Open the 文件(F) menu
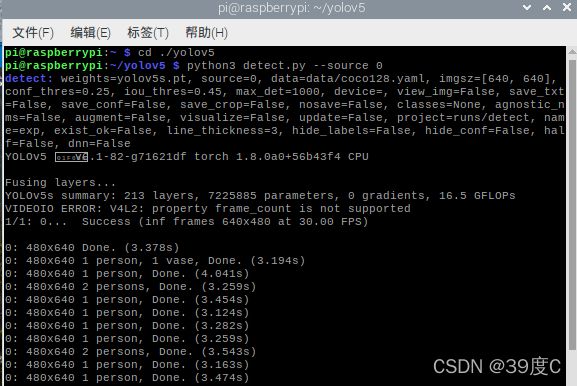The width and height of the screenshot is (577, 386). click(x=33, y=33)
